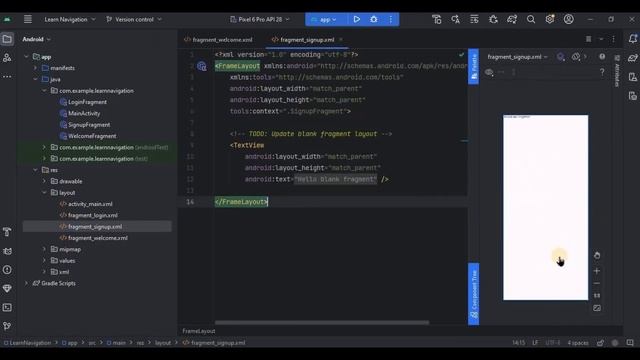Expand the mipmap folder
Image resolution: width=640 pixels, height=360 pixels.
44,249
